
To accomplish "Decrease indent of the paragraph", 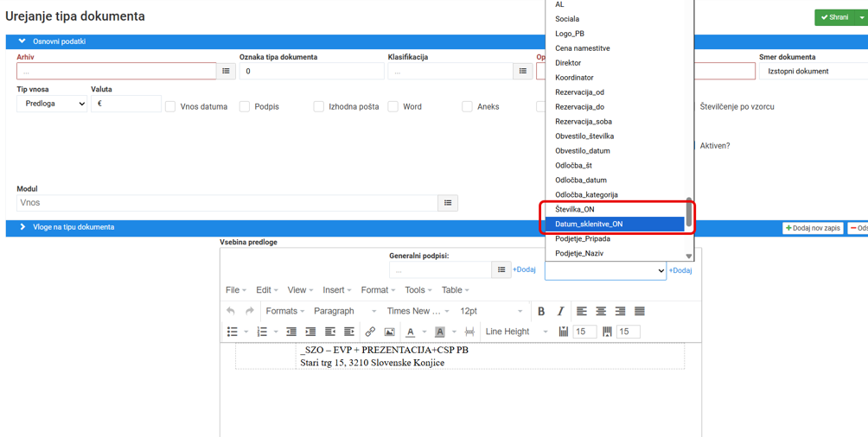I will [x=291, y=332].
